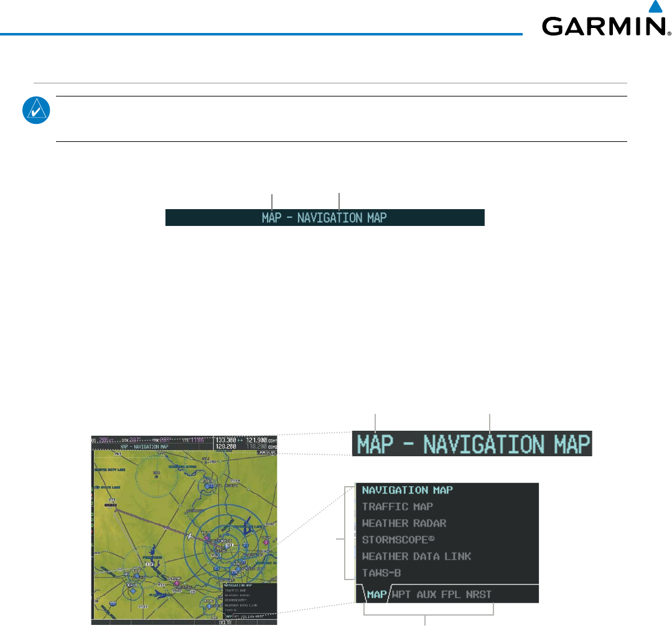Click the DCLTR softkey on the display
Screen dimensions: 672x638
(x=225, y=622)
